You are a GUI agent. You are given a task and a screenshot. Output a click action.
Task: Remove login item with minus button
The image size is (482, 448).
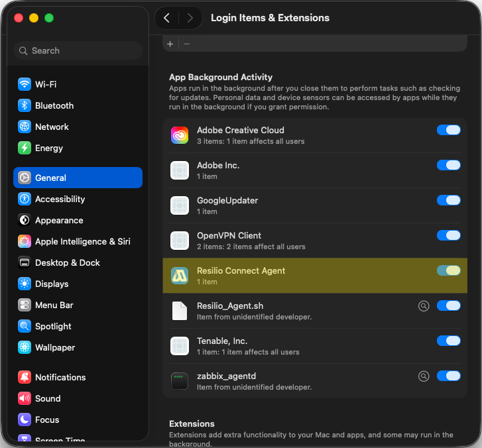pos(186,44)
